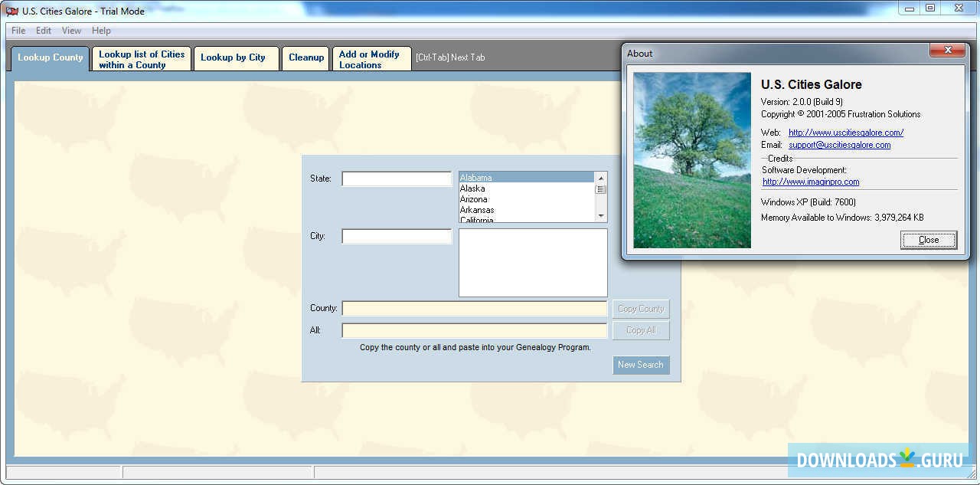The image size is (980, 485).
Task: Select Arizona in the state list
Action: [527, 199]
